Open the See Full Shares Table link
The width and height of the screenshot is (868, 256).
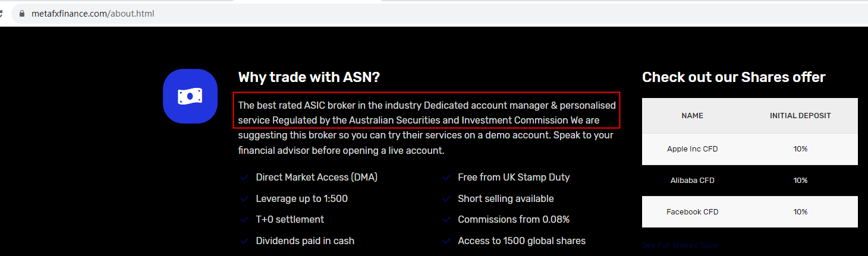click(680, 245)
